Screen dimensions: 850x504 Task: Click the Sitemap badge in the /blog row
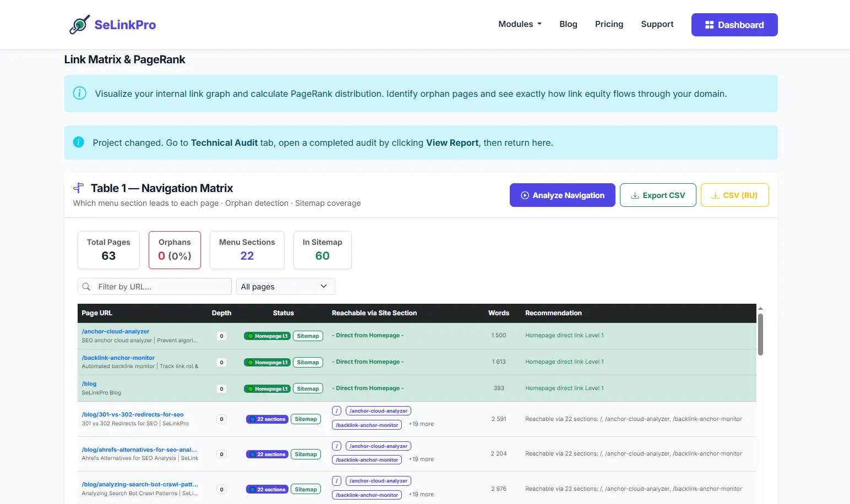tap(308, 388)
